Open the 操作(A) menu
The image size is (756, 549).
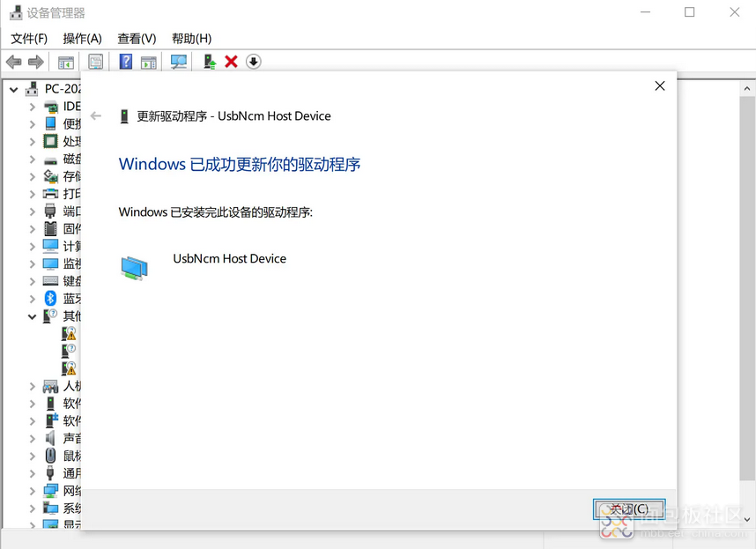pos(82,39)
